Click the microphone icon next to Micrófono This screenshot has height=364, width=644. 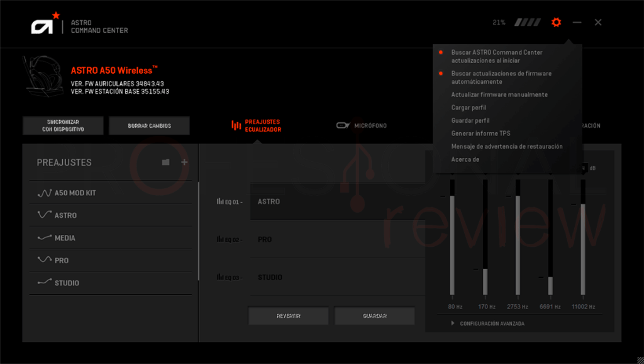(x=343, y=125)
